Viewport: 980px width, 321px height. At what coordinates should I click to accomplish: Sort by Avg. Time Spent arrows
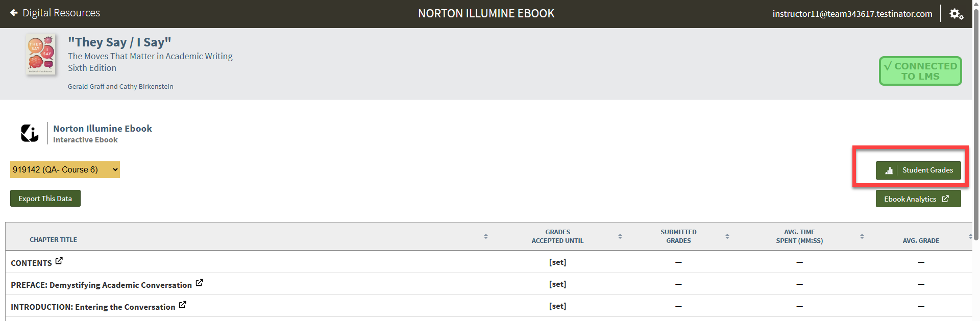[862, 236]
